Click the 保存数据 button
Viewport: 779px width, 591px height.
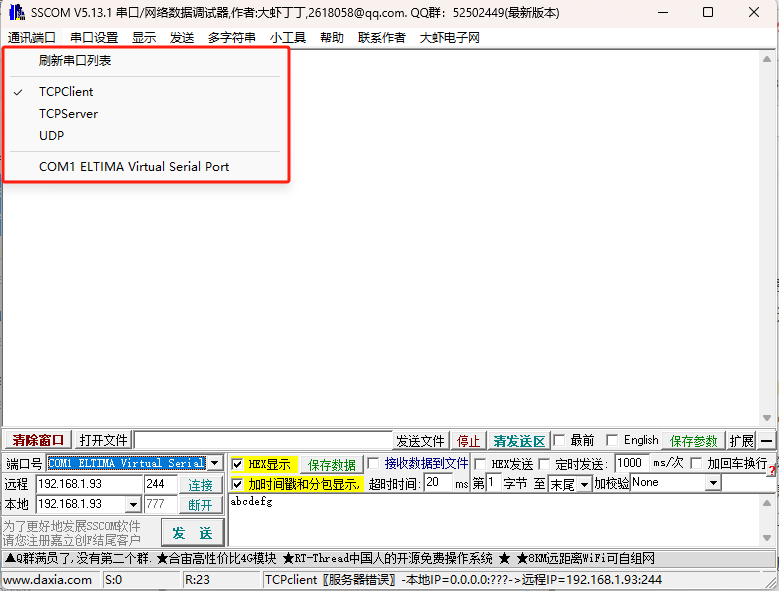coord(332,465)
